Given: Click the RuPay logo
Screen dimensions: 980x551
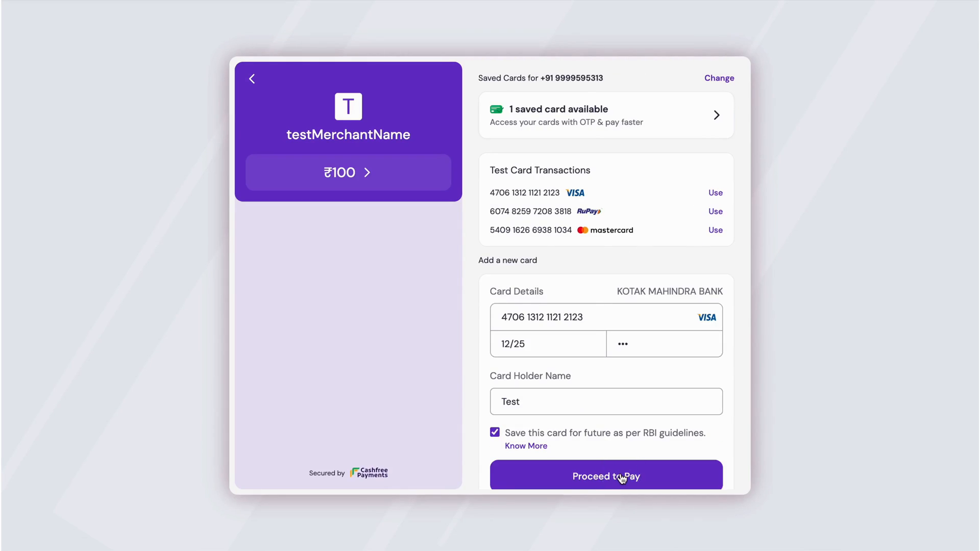Looking at the screenshot, I should [589, 211].
